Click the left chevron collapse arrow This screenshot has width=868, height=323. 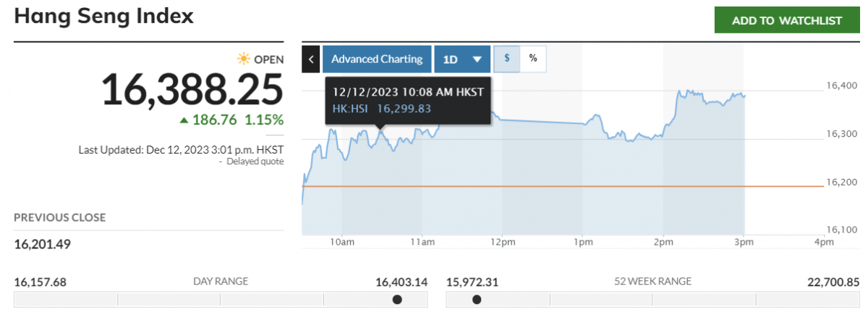coord(311,59)
